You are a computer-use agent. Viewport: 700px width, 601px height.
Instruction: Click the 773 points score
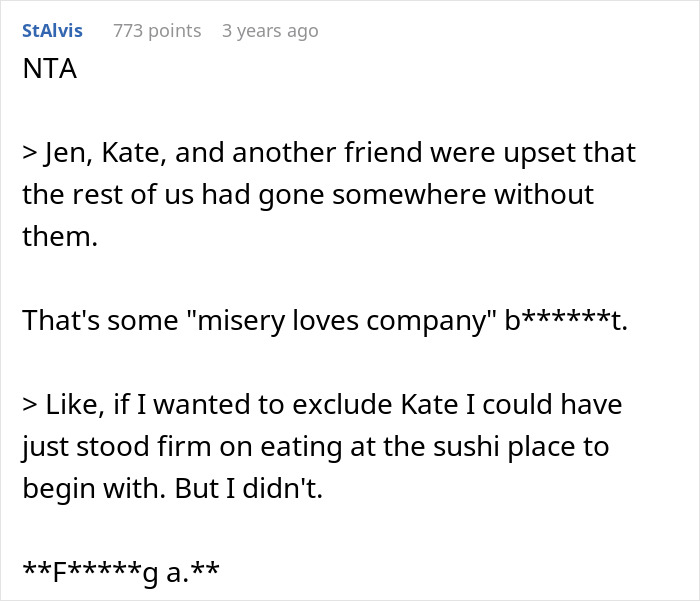pos(157,31)
